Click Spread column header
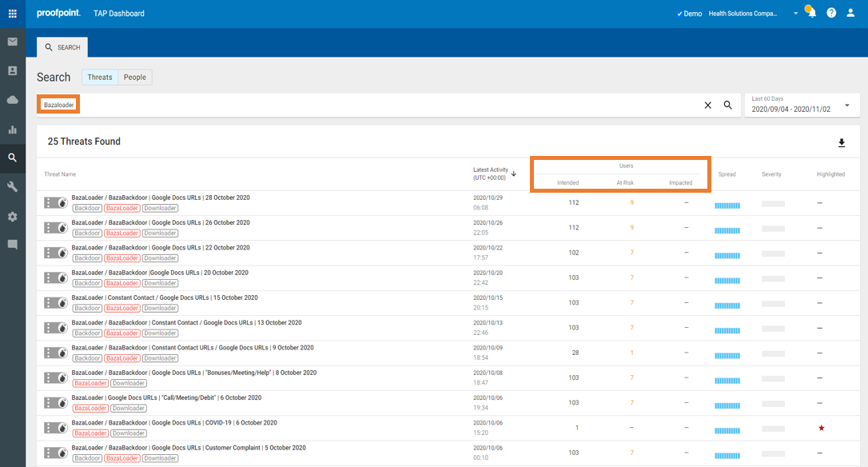Image resolution: width=868 pixels, height=467 pixels. (x=727, y=174)
